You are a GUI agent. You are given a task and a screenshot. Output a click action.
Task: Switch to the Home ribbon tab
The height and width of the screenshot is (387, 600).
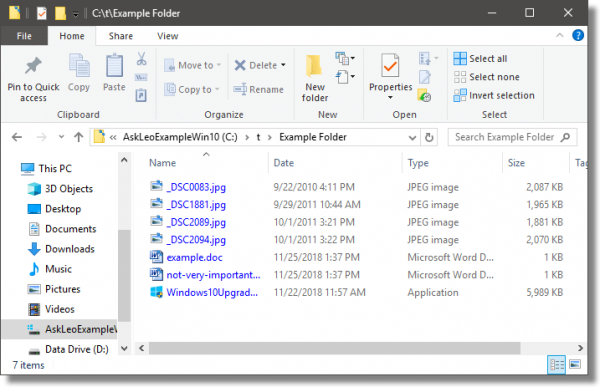pyautogui.click(x=72, y=36)
